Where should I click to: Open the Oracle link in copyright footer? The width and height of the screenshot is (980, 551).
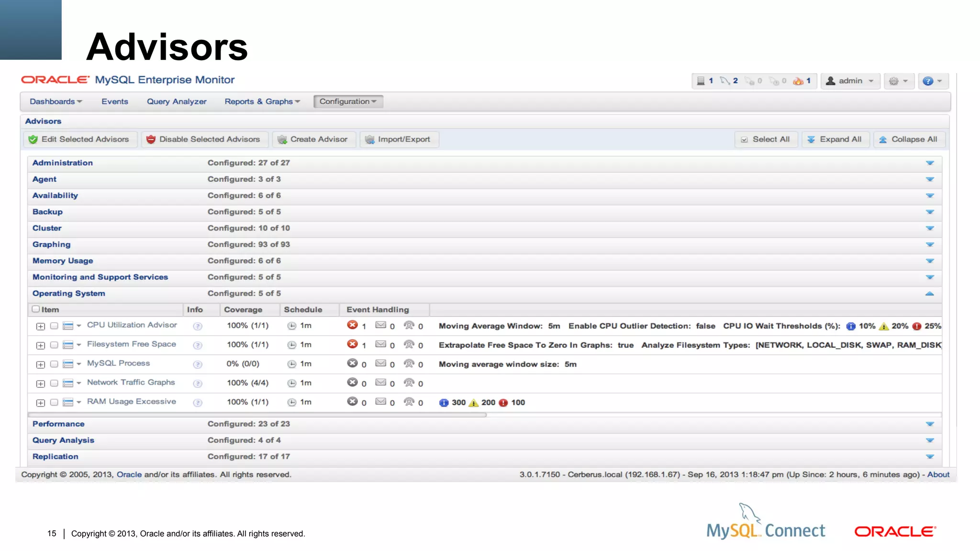(129, 474)
